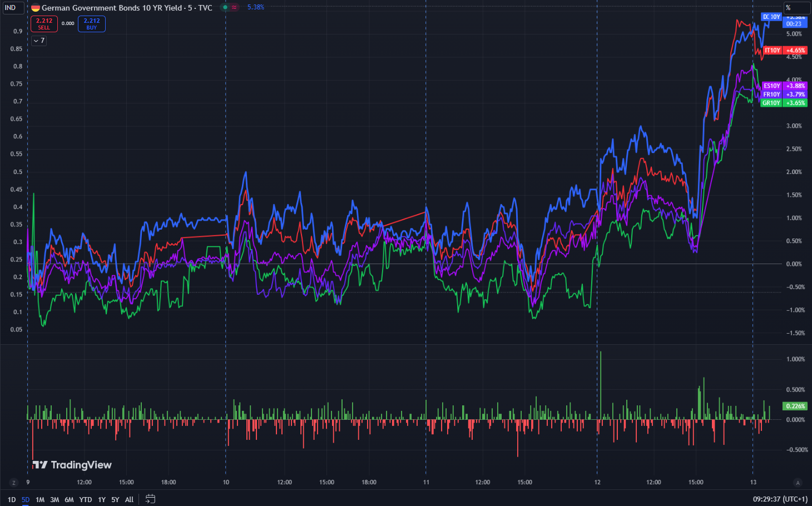Click the blue 5.38% legend value
Screen dimensions: 812x506
(x=256, y=7)
